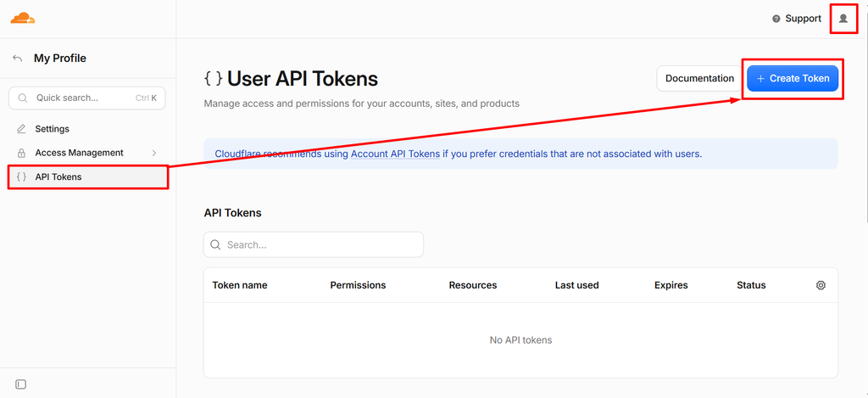This screenshot has height=398, width=868.
Task: Open the user account profile icon
Action: (843, 19)
